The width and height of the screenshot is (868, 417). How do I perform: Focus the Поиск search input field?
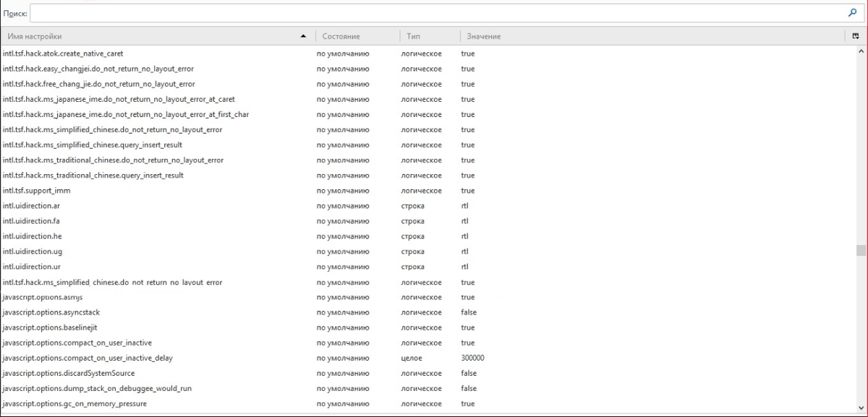[x=437, y=13]
